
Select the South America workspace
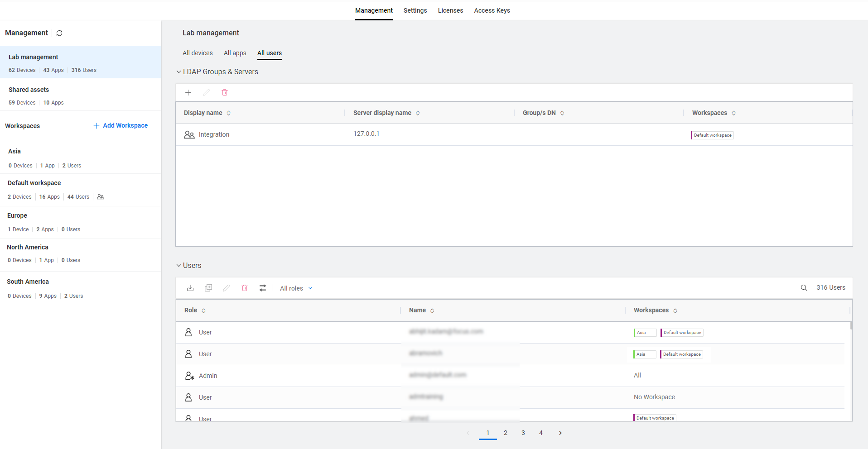pyautogui.click(x=28, y=282)
